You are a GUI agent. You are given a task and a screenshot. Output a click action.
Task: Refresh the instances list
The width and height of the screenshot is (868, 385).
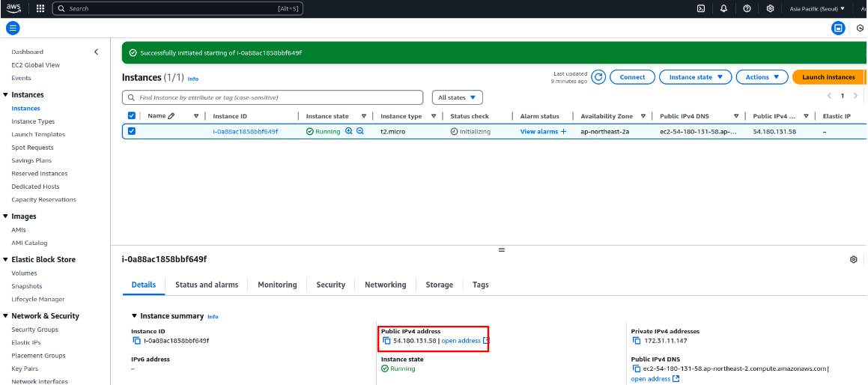(x=598, y=77)
